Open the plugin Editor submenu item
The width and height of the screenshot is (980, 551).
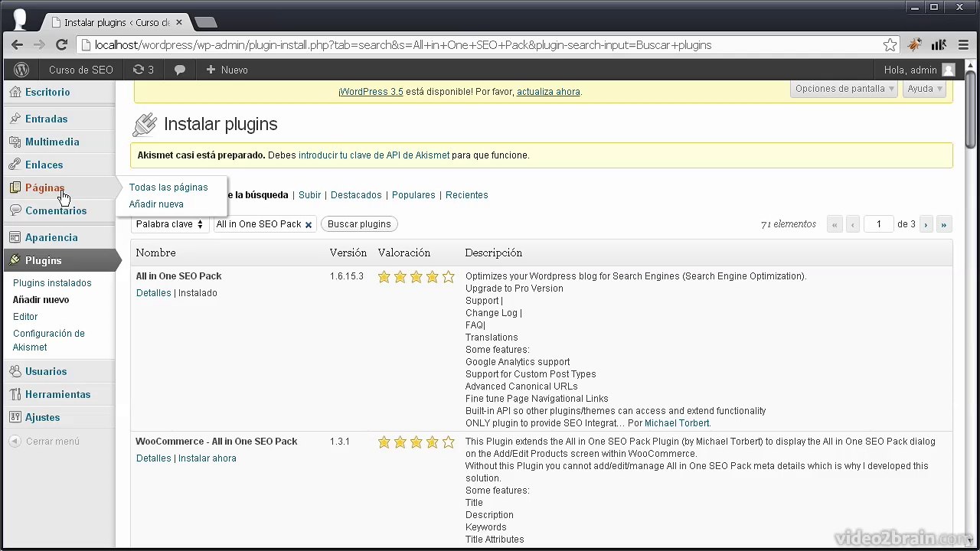(x=25, y=317)
